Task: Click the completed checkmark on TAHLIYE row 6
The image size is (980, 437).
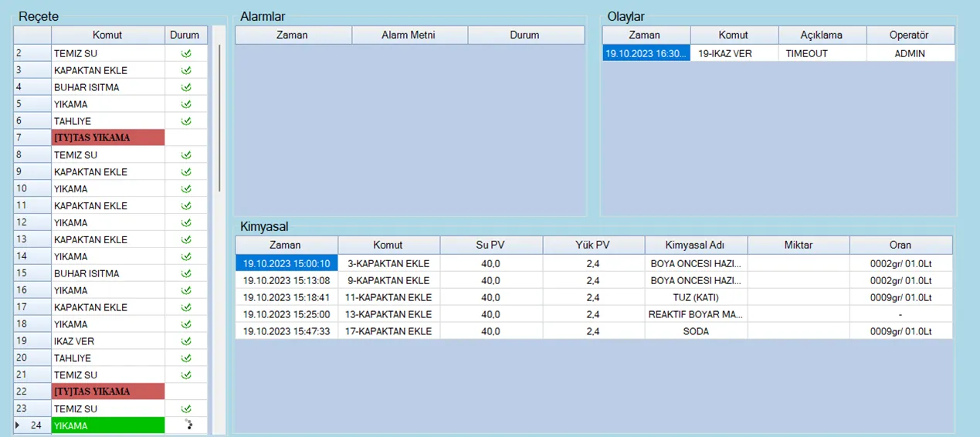Action: 186,121
